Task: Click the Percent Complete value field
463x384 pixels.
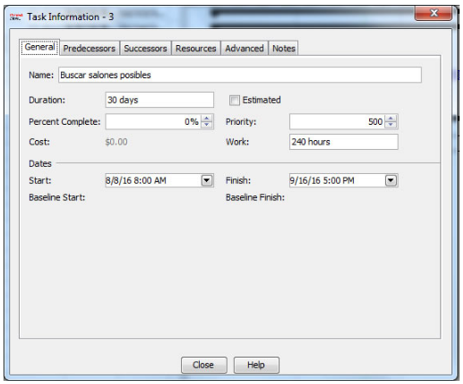Action: [153, 122]
